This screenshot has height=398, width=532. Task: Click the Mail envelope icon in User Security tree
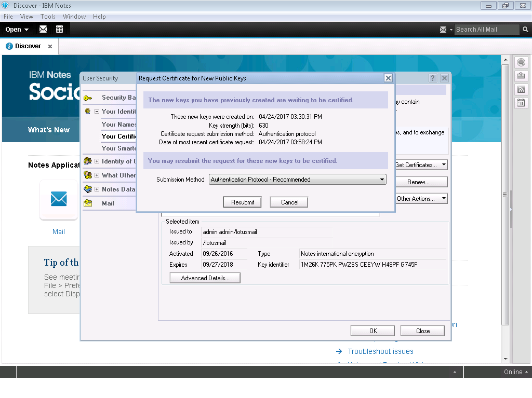pyautogui.click(x=87, y=203)
